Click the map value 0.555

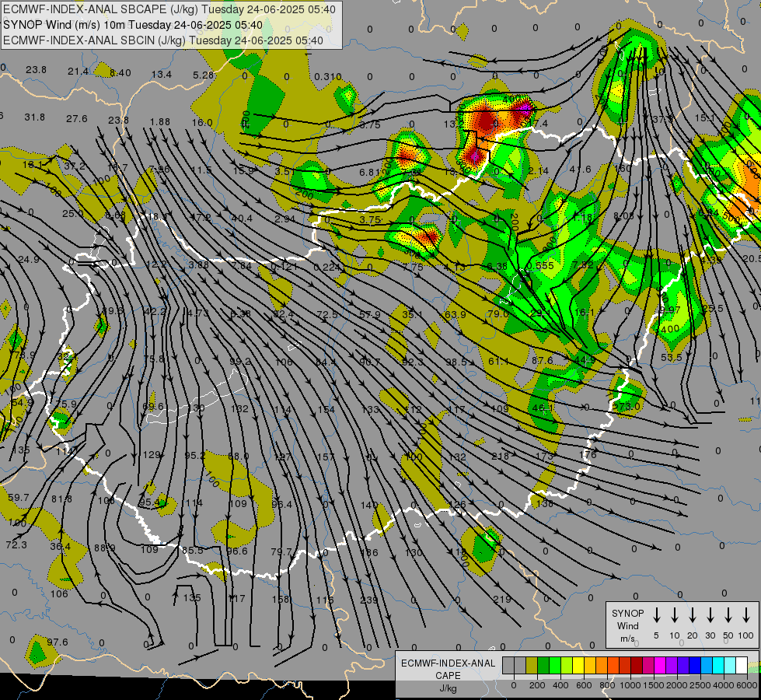[540, 266]
